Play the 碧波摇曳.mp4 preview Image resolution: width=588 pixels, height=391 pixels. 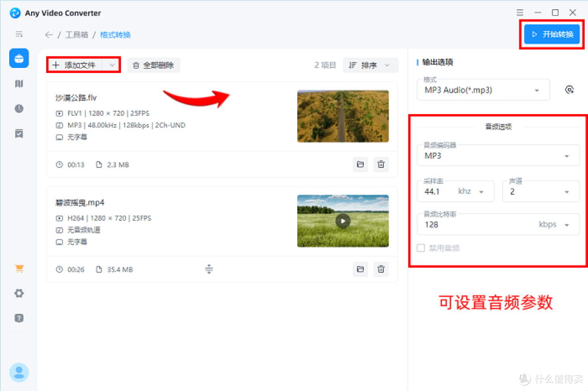point(343,221)
